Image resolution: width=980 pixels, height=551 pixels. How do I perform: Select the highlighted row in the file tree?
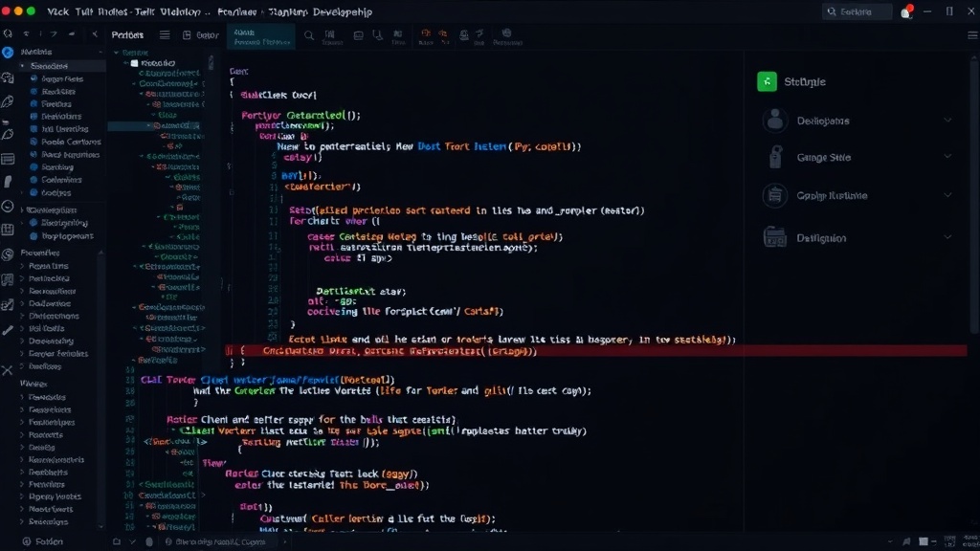154,125
